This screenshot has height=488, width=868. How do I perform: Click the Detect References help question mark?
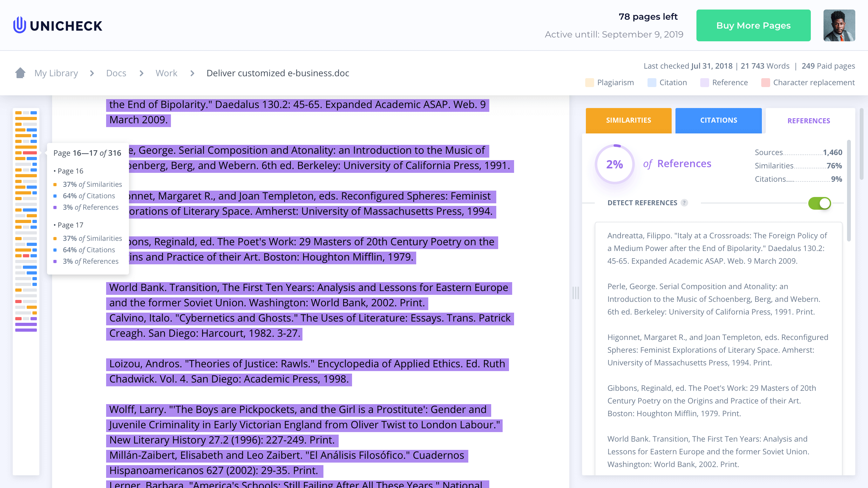tap(684, 203)
